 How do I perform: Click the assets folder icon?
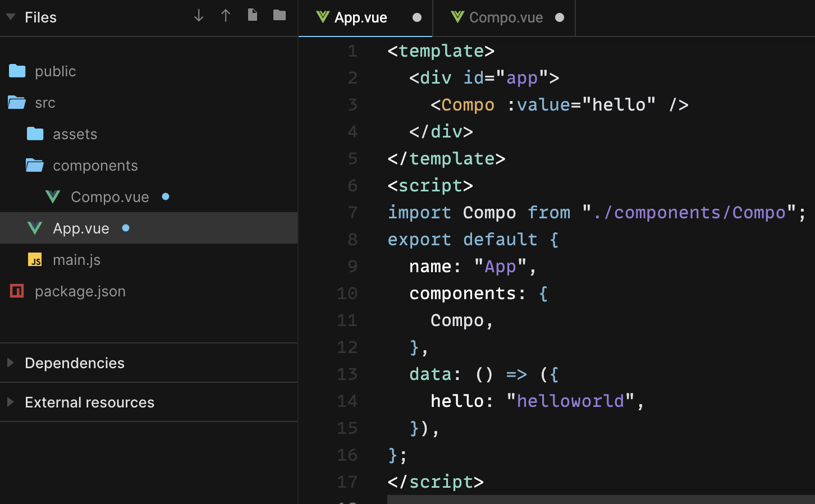[x=35, y=134]
